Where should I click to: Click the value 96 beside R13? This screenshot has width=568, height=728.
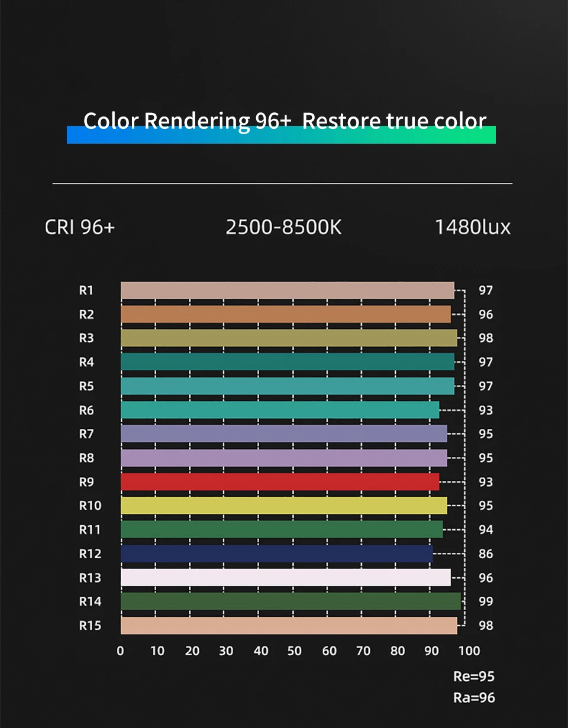(x=486, y=578)
